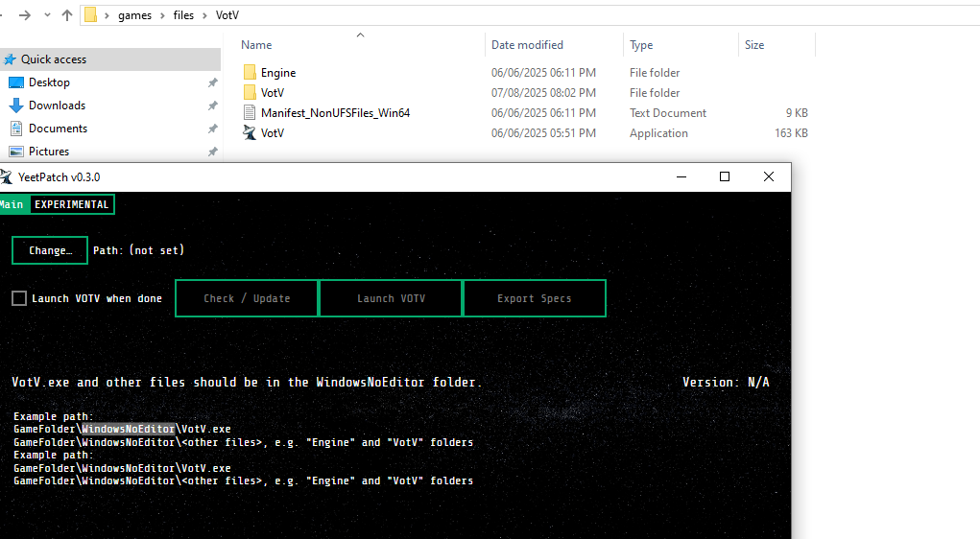Click VotV breadcrumb in the address bar
The image size is (980, 539).
click(227, 15)
